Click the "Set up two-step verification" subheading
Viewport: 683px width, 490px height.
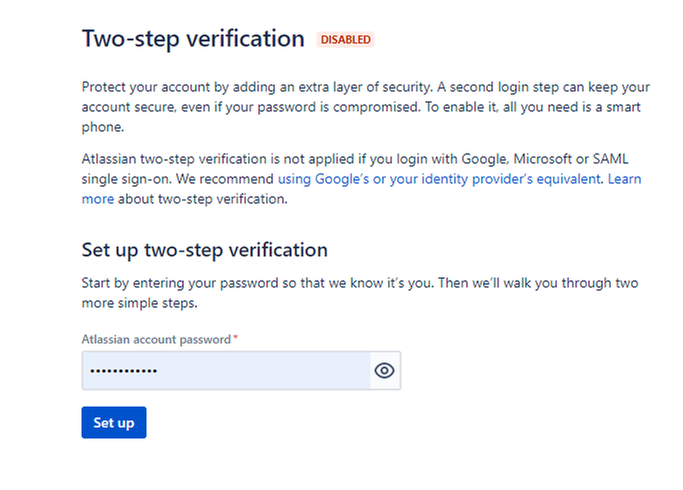click(204, 249)
